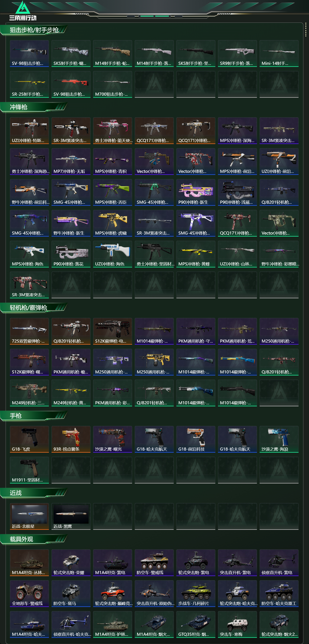Select the 突击车-寒梅 vehicle skin
The height and width of the screenshot is (644, 309).
238,624
